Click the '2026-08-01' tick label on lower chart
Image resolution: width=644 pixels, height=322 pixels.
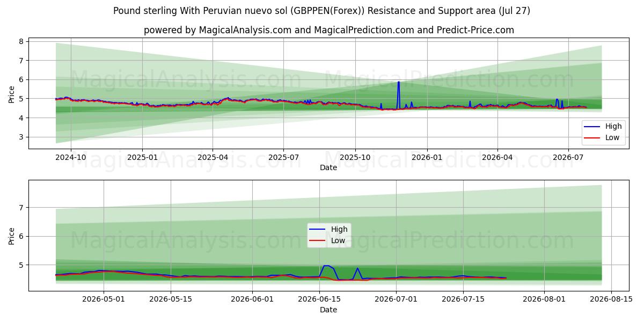coord(544,300)
